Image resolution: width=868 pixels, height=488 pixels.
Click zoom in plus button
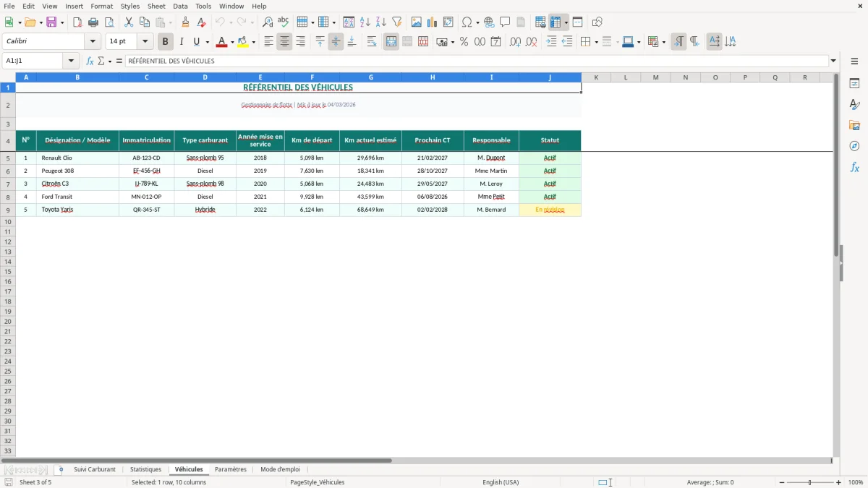pos(838,482)
